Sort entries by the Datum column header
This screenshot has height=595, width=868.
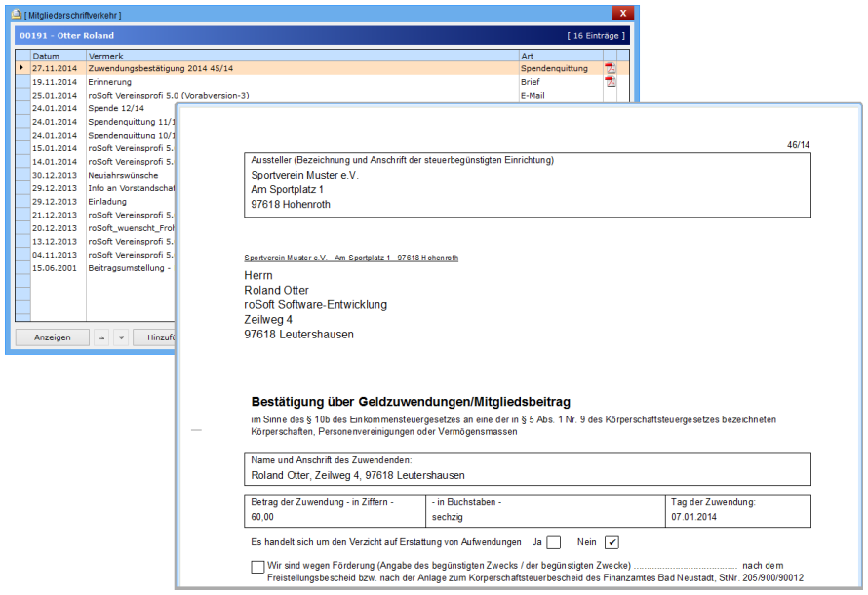point(59,57)
